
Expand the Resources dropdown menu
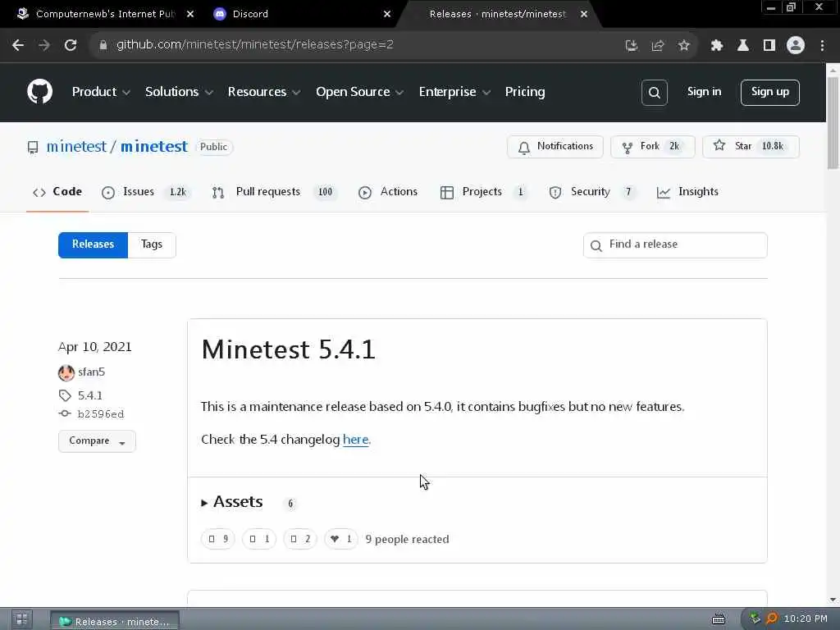click(x=263, y=92)
